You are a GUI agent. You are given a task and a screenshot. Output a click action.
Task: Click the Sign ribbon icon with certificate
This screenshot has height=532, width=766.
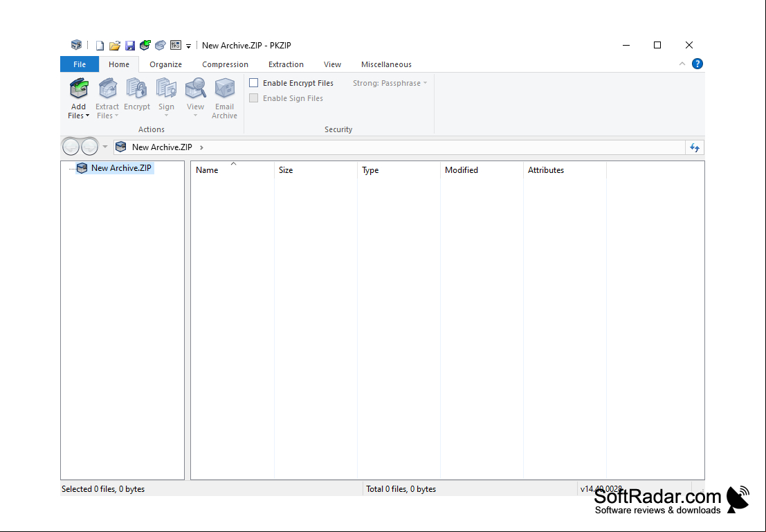pyautogui.click(x=166, y=89)
